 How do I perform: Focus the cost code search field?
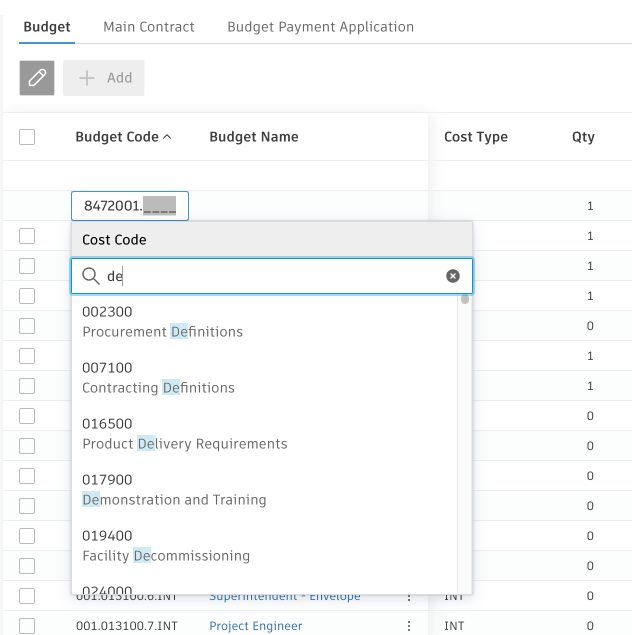[272, 276]
